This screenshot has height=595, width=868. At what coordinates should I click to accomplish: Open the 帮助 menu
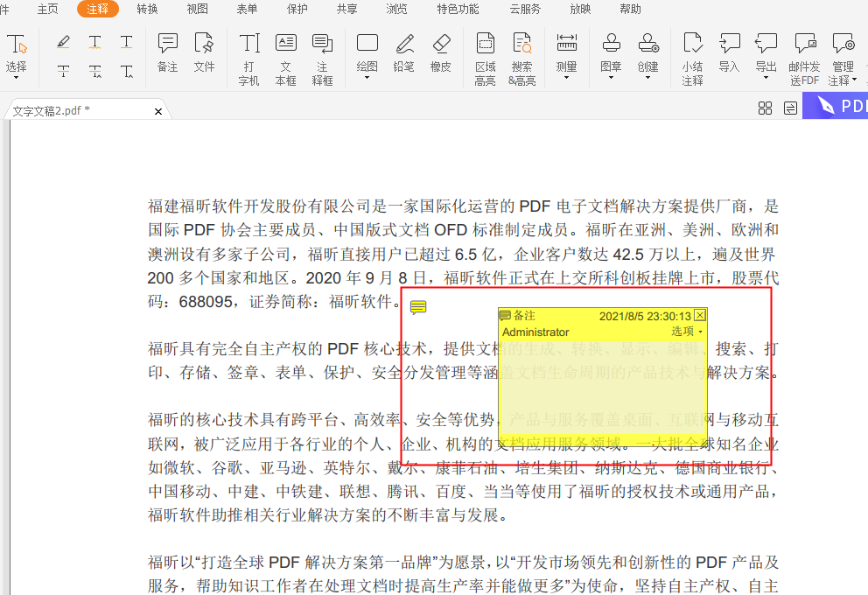click(x=633, y=10)
